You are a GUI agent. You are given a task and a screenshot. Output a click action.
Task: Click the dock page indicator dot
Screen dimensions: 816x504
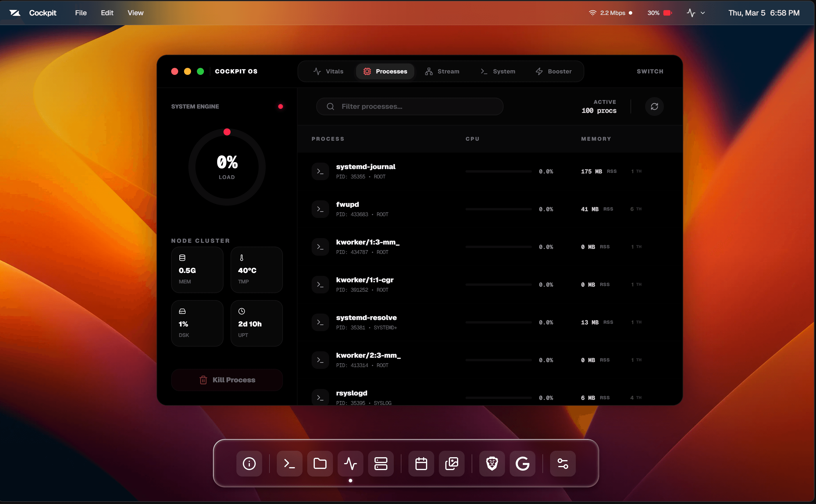pos(350,481)
